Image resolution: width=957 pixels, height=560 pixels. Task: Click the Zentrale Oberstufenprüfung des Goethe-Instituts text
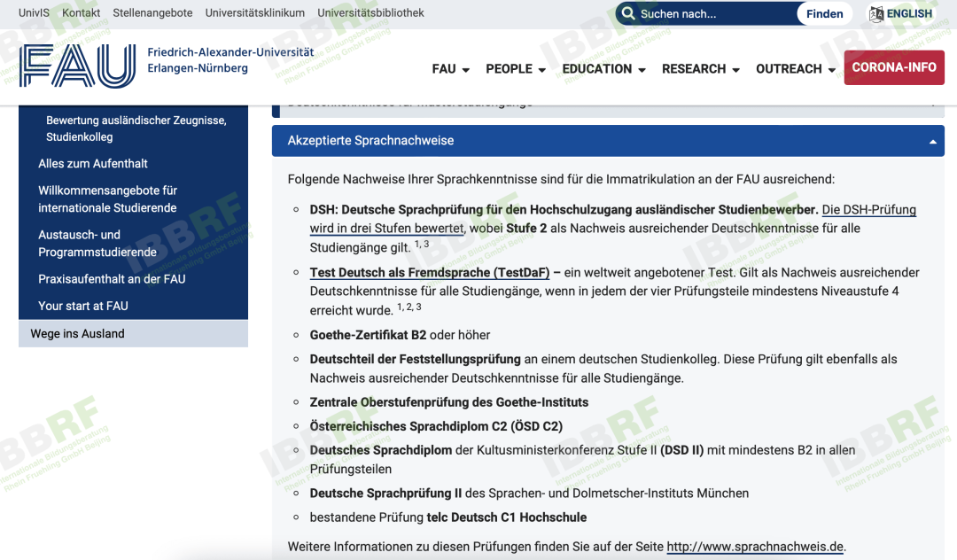pos(449,402)
